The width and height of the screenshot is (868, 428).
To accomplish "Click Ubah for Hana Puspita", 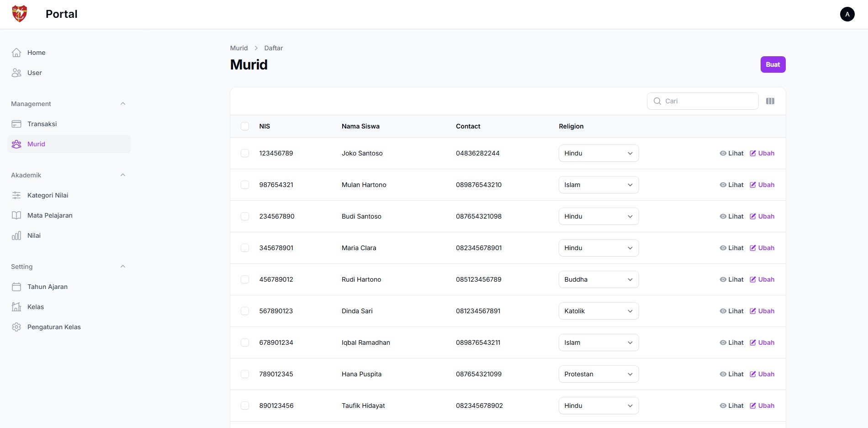I will 762,374.
